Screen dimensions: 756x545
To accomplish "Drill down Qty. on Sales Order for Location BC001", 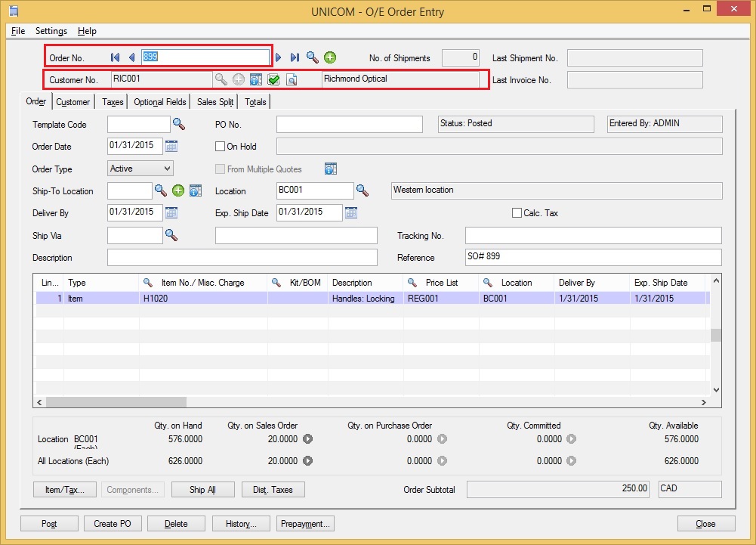I will coord(307,439).
